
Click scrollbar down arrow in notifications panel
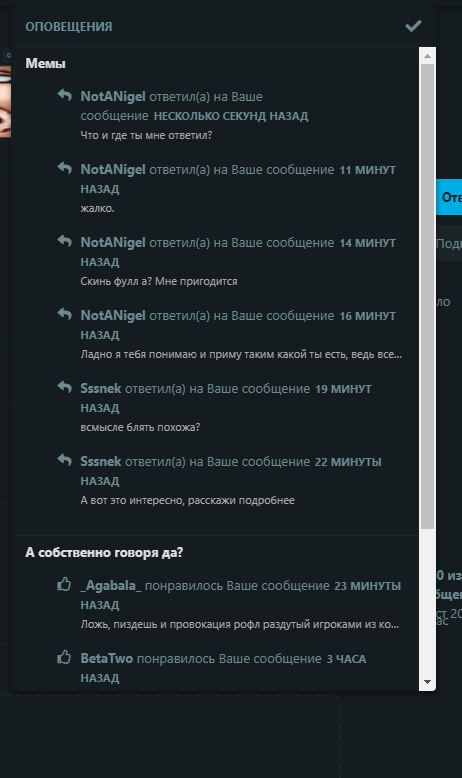point(427,682)
